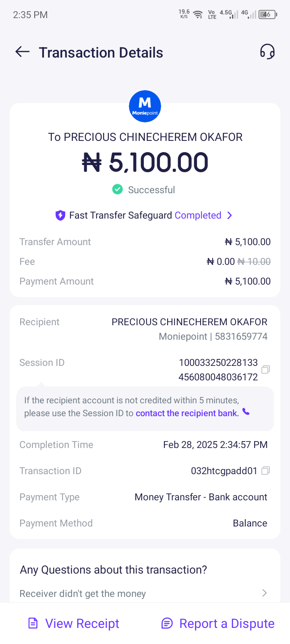Copy the Session ID
This screenshot has height=644, width=290.
coord(265,369)
